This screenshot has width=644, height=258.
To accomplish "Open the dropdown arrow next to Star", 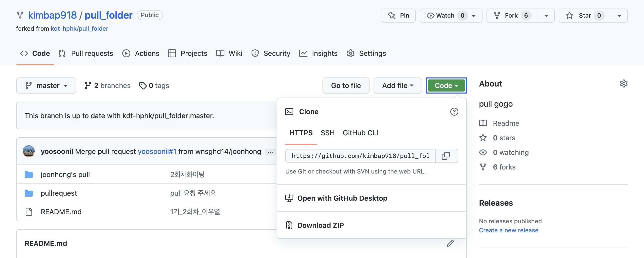I will pos(619,16).
